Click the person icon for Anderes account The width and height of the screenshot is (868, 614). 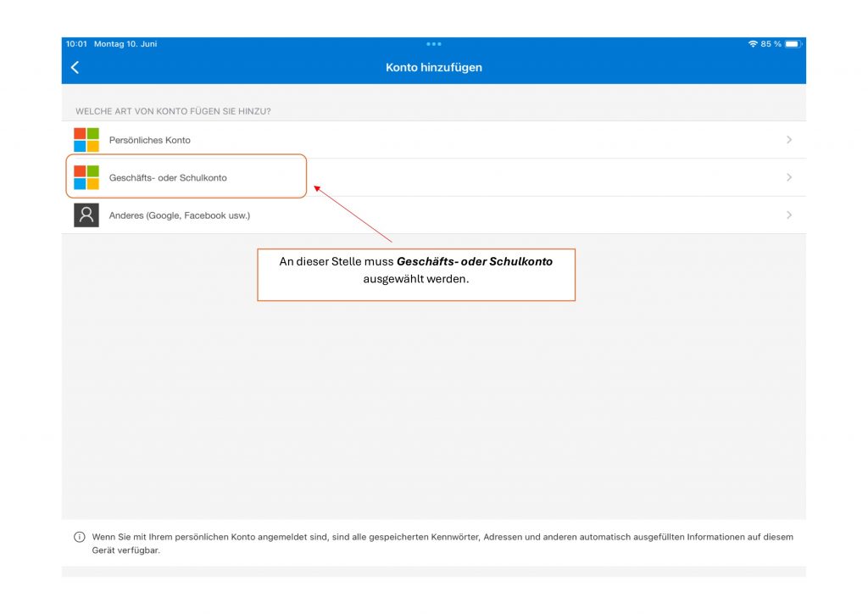[86, 215]
